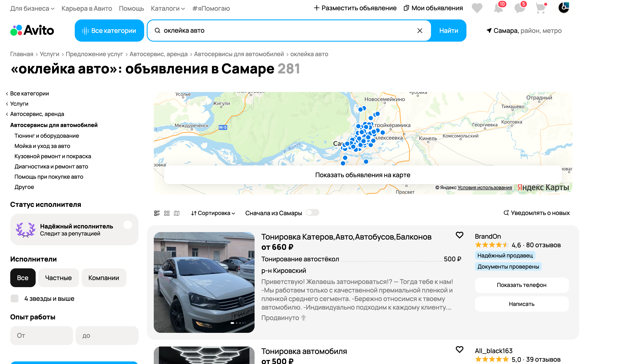
Task: Open 'Мойка и уход за авто' category
Action: [42, 146]
